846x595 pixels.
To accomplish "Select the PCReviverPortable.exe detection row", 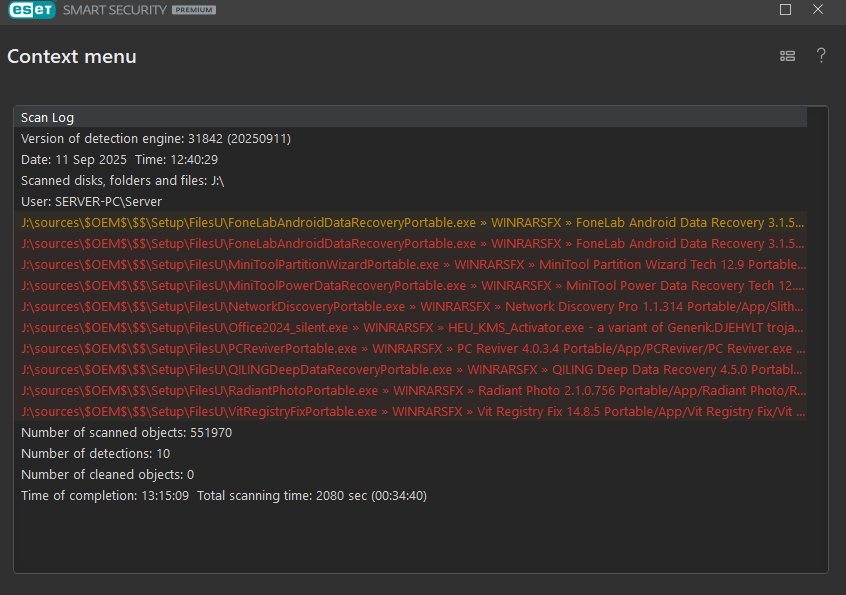I will (x=411, y=349).
